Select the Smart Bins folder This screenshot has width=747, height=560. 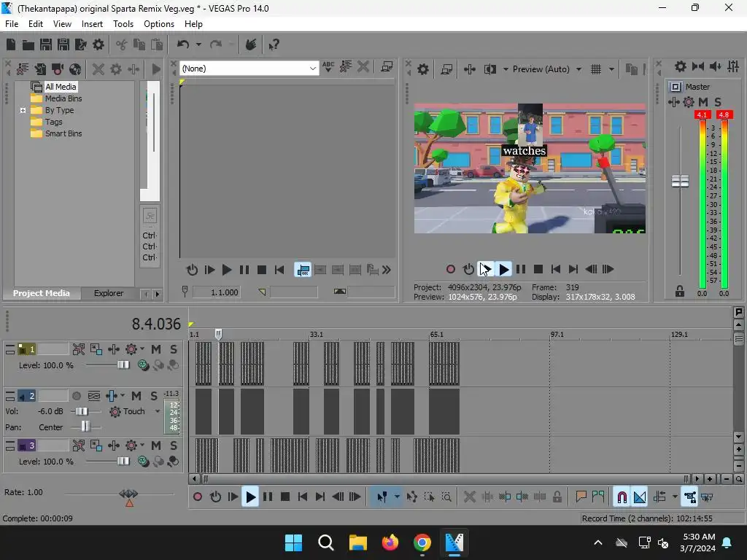63,133
